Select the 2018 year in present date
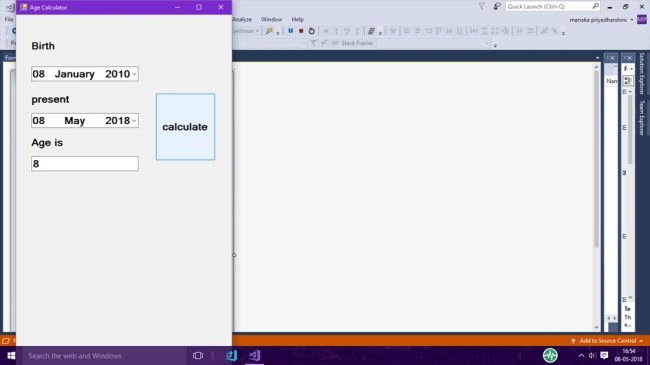Viewport: 650px width, 365px height. 117,121
